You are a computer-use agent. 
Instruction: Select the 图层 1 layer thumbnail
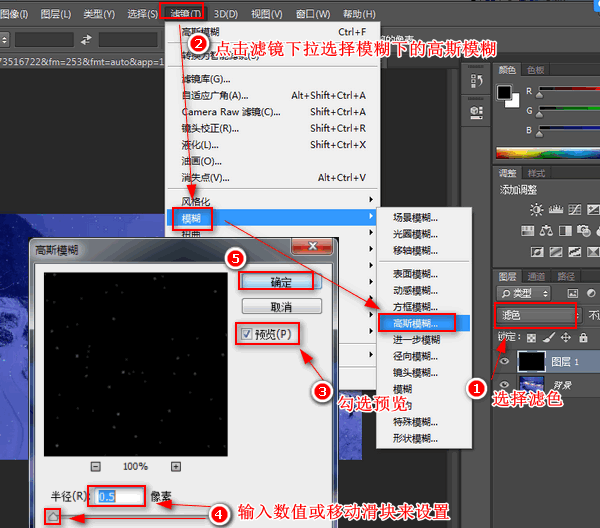(x=531, y=361)
